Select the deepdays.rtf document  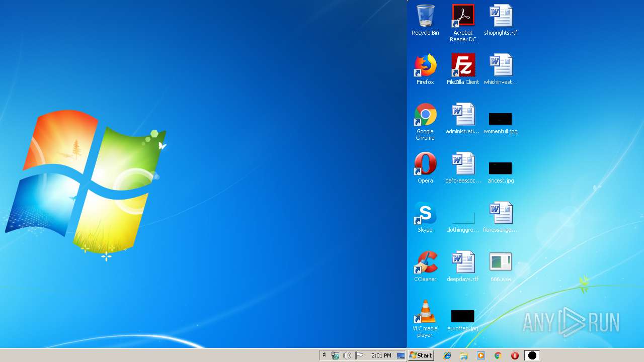pyautogui.click(x=463, y=266)
